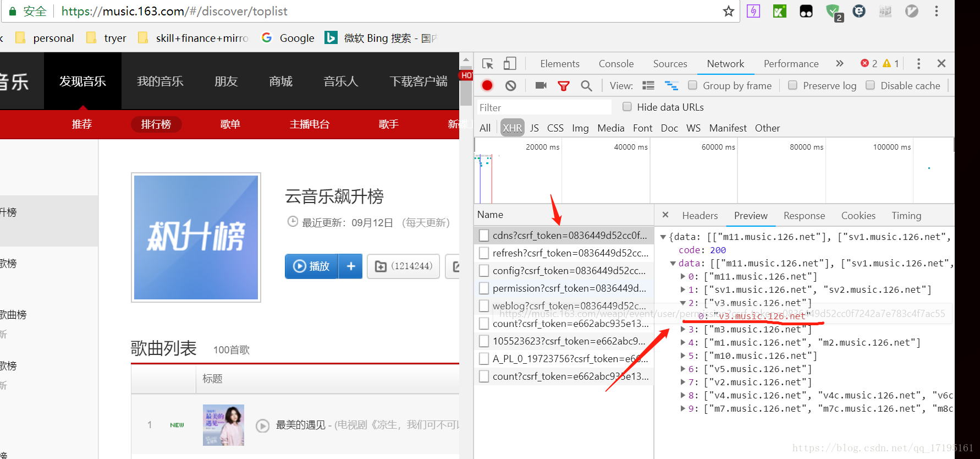Stop recording network log with red button

point(487,85)
